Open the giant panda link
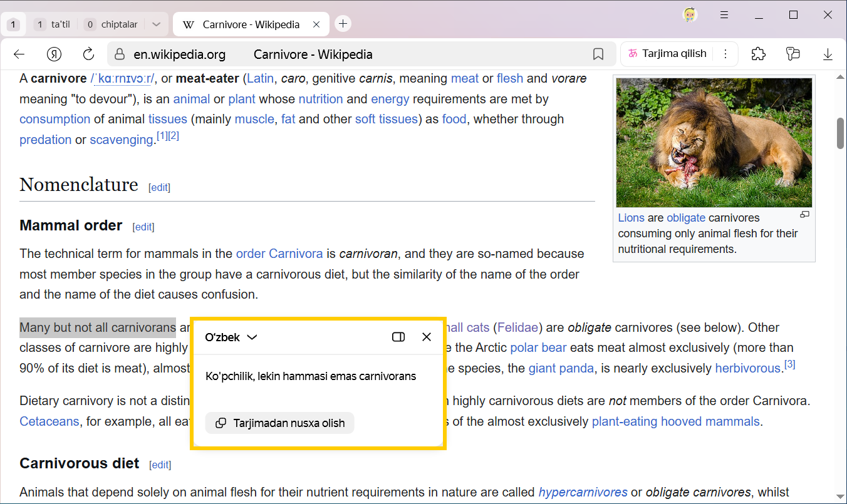This screenshot has width=847, height=504. click(561, 368)
